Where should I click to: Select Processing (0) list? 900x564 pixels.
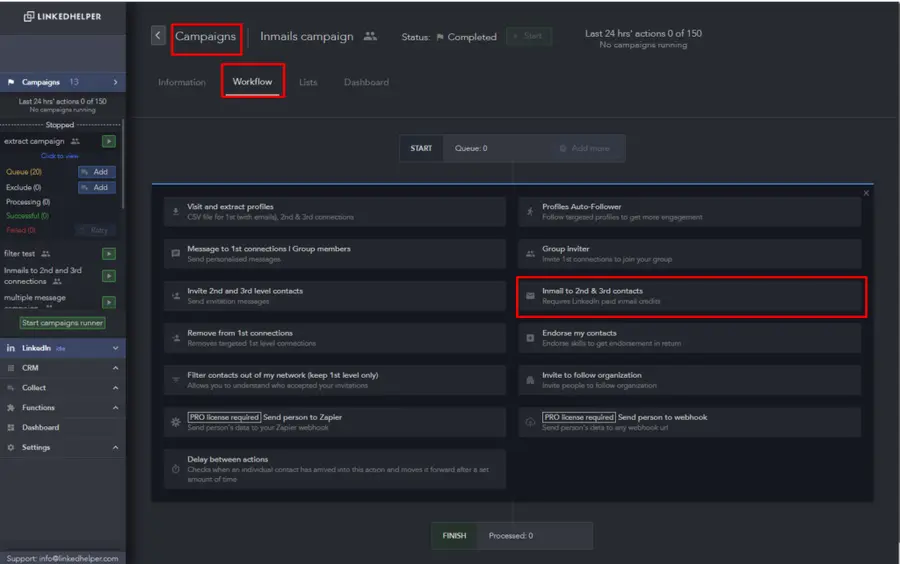coord(28,202)
